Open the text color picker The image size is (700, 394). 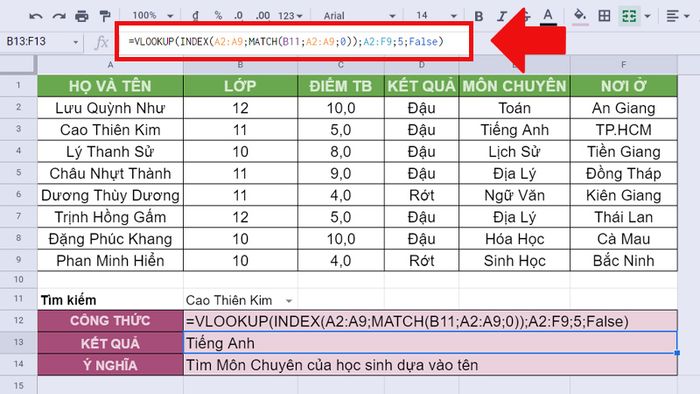tap(548, 17)
